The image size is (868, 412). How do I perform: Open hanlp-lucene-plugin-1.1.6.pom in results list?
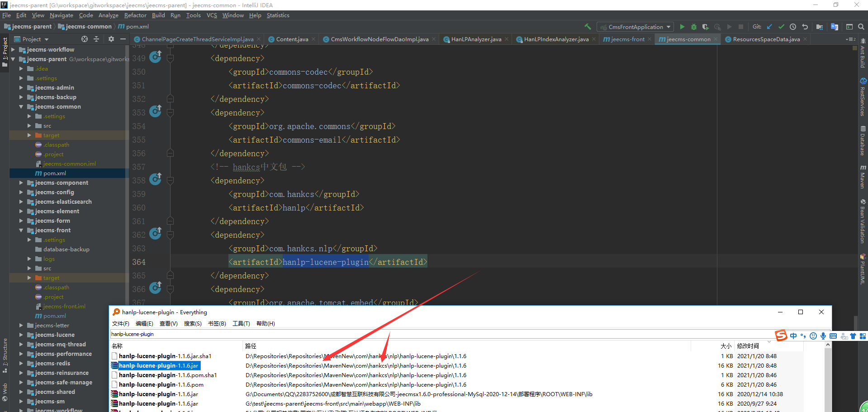tap(161, 385)
